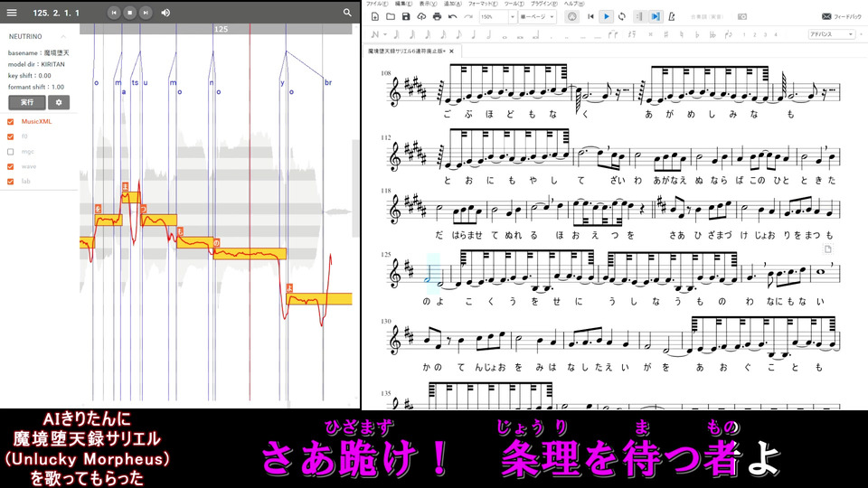Print the score with printer icon

coord(437,16)
